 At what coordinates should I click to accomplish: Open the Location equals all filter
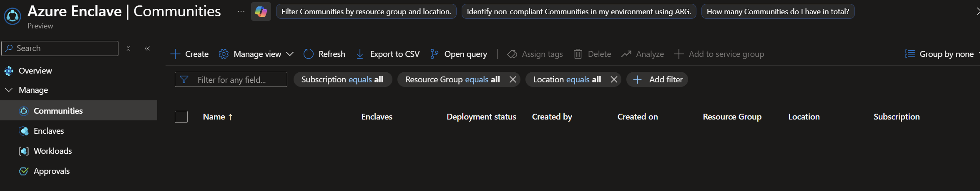pos(567,79)
